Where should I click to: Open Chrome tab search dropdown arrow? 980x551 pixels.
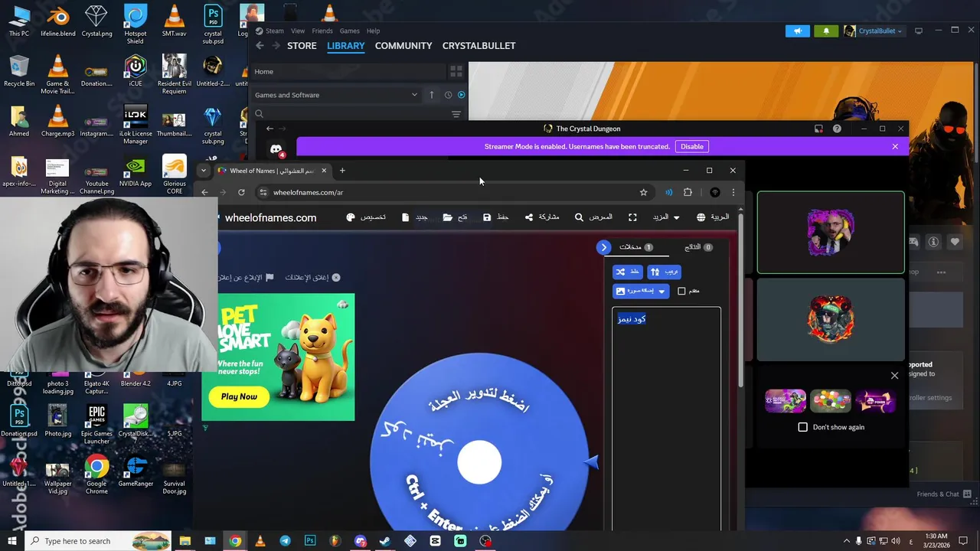tap(203, 171)
